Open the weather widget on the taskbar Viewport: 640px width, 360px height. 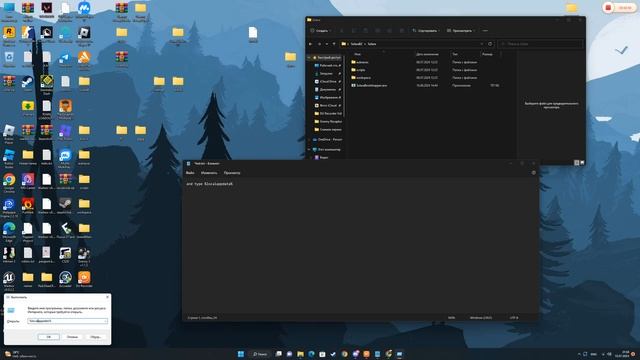pos(20,354)
